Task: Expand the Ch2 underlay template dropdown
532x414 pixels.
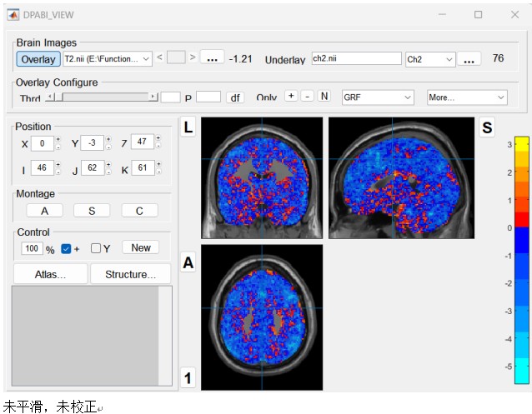Action: (x=430, y=59)
